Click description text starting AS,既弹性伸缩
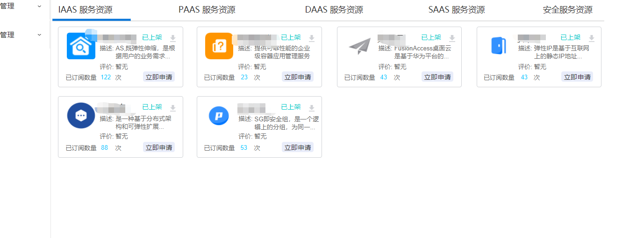 click(x=145, y=52)
